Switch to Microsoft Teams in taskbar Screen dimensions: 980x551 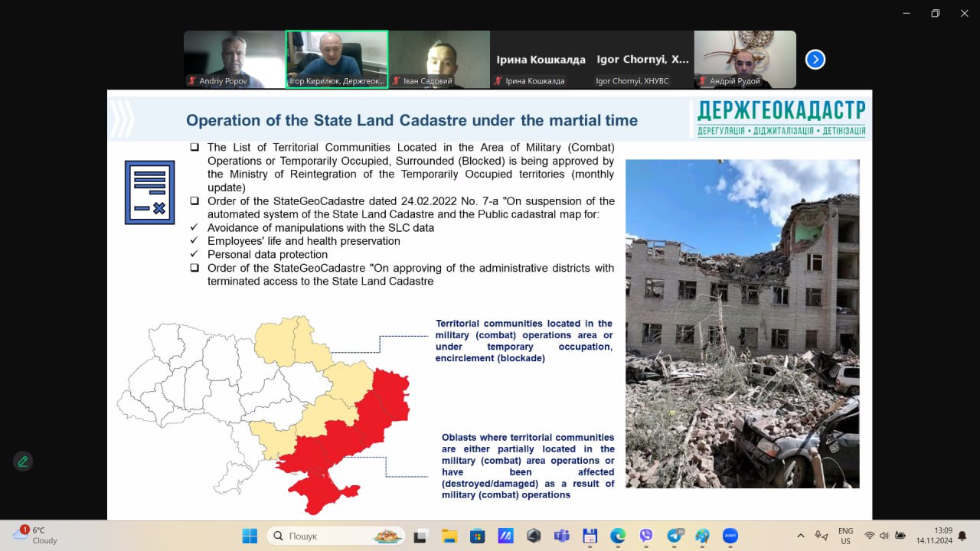561,536
